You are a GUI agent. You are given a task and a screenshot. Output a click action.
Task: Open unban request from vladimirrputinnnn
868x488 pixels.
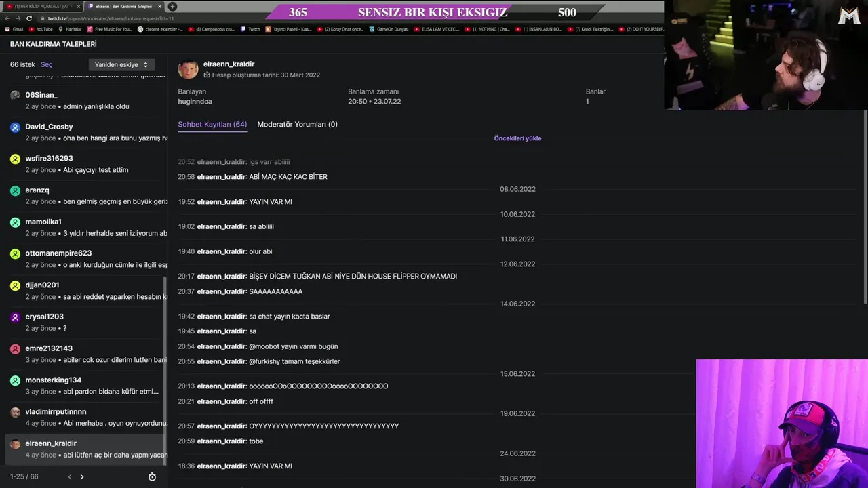click(85, 417)
